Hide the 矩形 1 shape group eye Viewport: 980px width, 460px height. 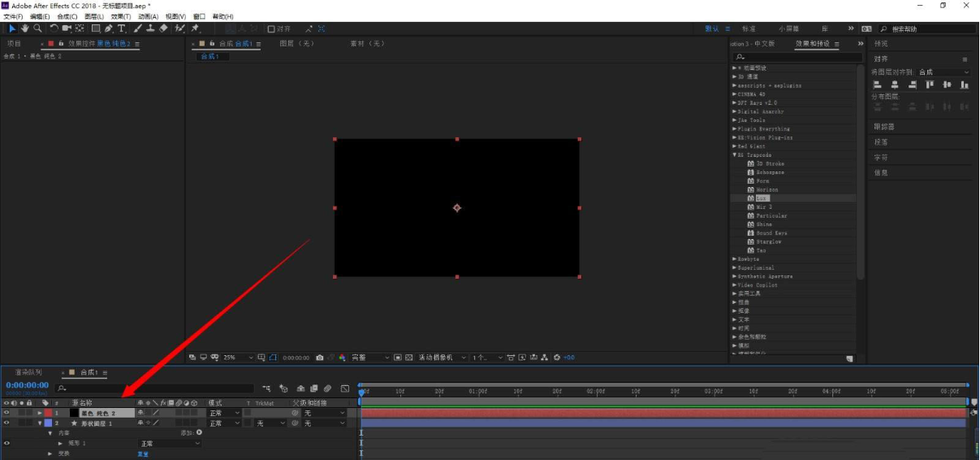pyautogui.click(x=6, y=444)
